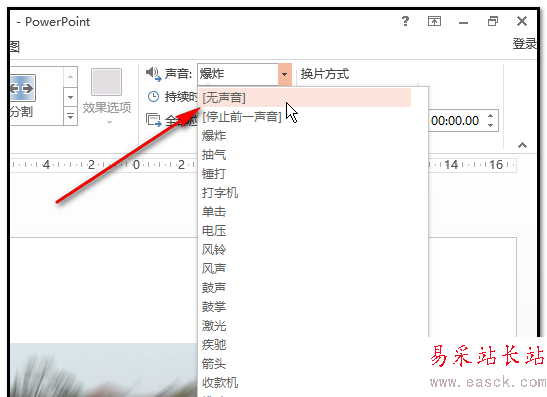Image resolution: width=547 pixels, height=397 pixels.
Task: Increase the 00:00.00 time with up stepper
Action: pyautogui.click(x=491, y=116)
